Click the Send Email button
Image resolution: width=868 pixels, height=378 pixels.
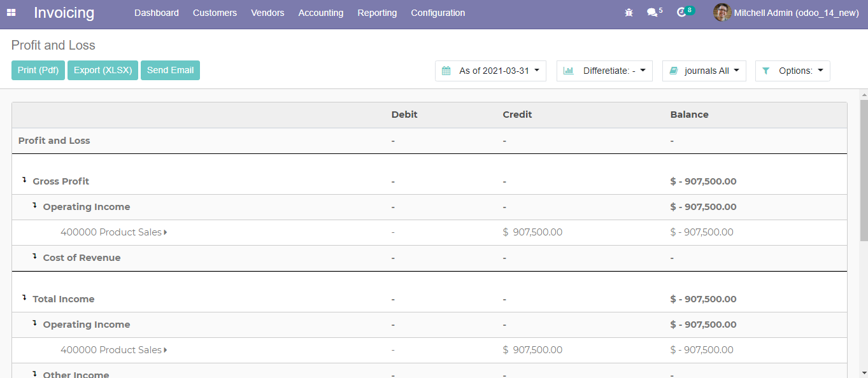coord(170,70)
